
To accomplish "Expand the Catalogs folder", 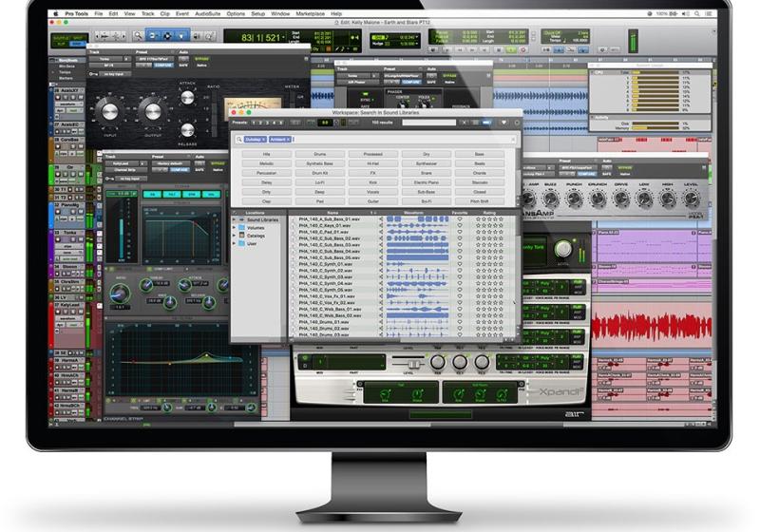I will tap(234, 236).
